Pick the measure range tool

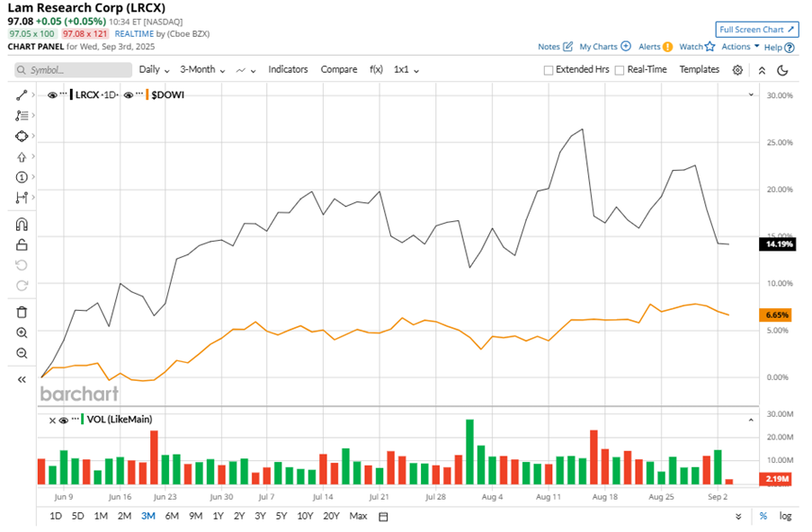[x=22, y=198]
